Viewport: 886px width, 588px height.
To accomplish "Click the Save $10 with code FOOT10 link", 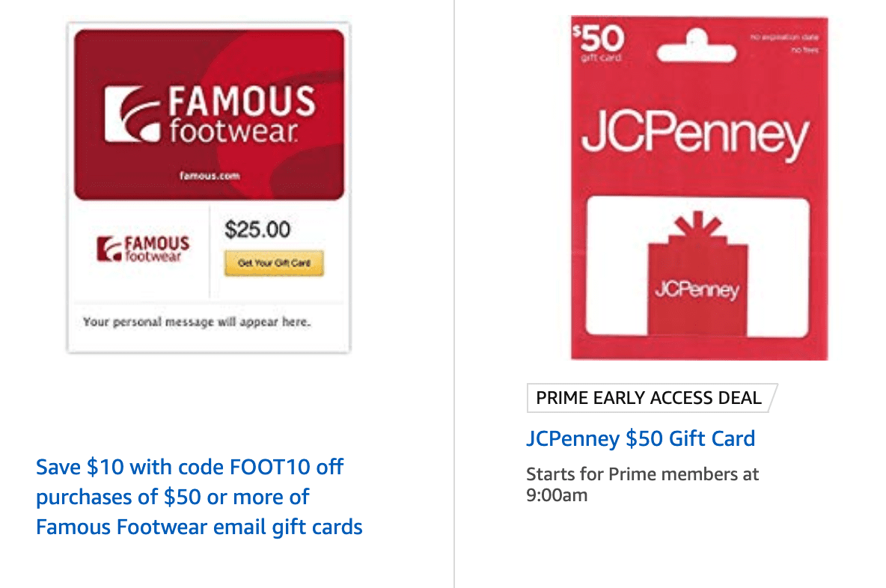I will (189, 497).
